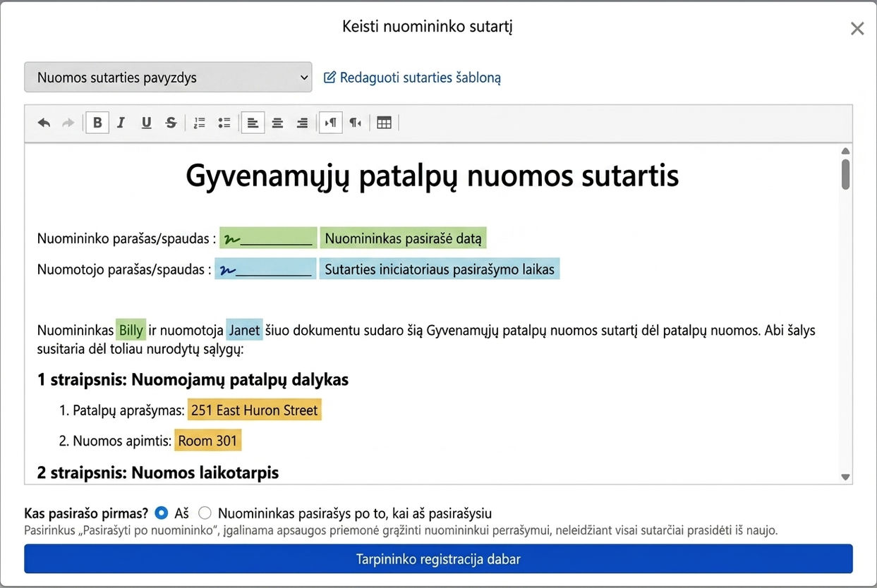Image resolution: width=877 pixels, height=588 pixels.
Task: Click the Room 301 field
Action: click(208, 441)
